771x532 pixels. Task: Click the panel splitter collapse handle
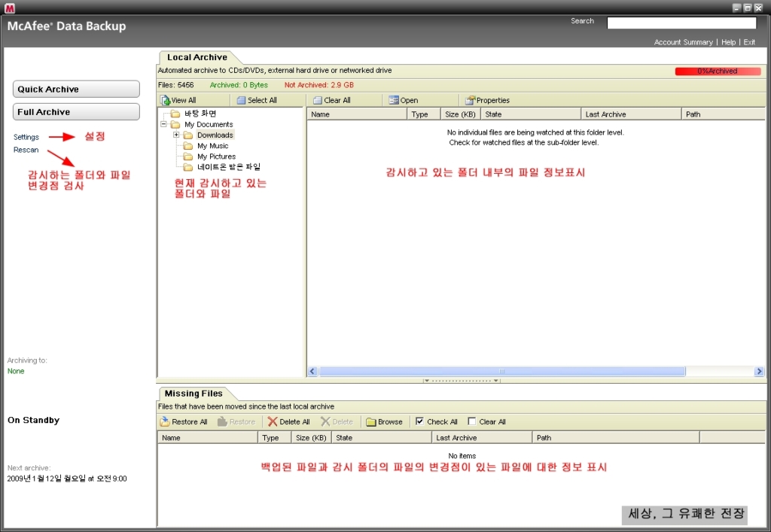(x=462, y=381)
